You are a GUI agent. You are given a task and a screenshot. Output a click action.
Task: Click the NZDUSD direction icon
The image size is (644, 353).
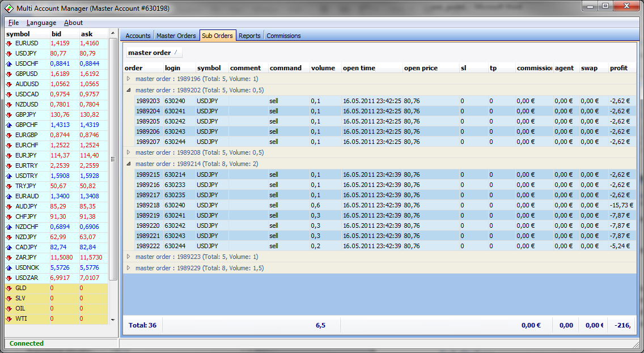coord(9,105)
